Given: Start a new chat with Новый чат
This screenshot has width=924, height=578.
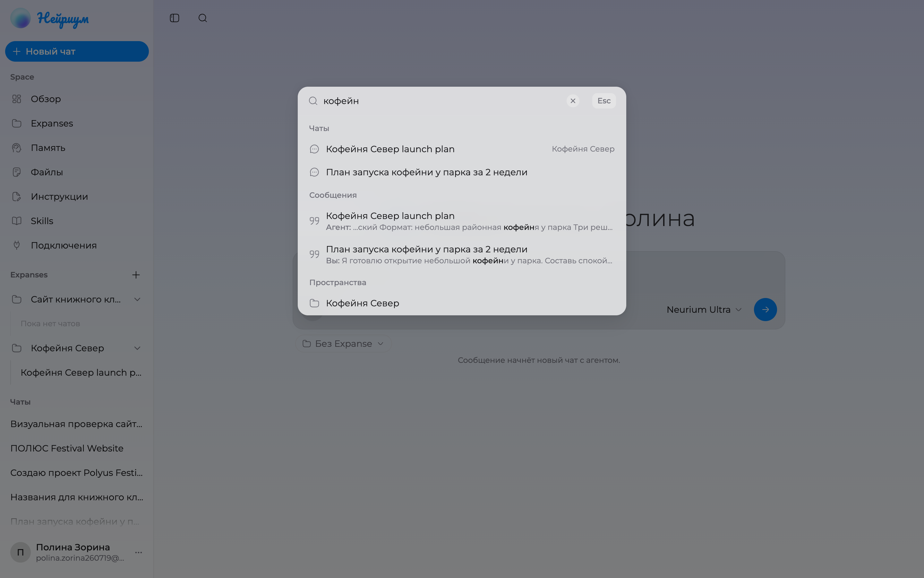Looking at the screenshot, I should click(x=77, y=51).
